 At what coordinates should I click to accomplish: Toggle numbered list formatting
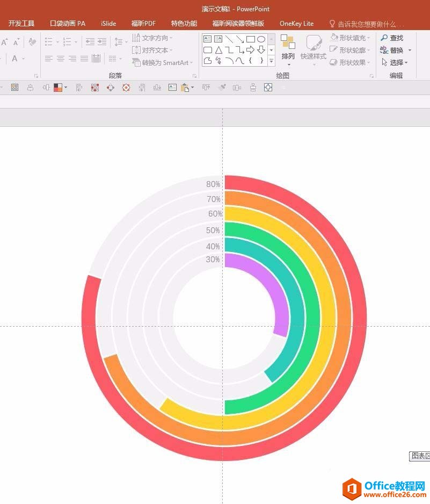click(x=67, y=41)
